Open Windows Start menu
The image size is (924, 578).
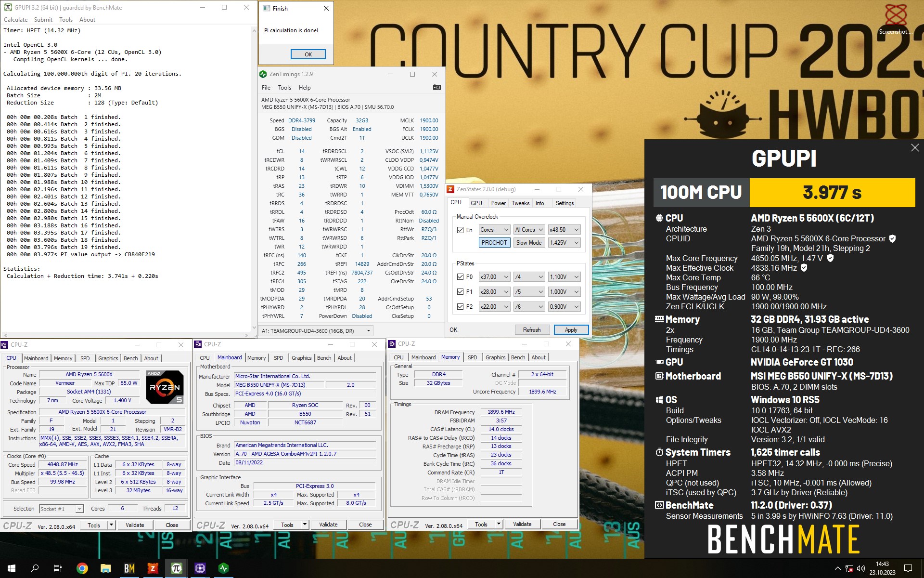click(12, 568)
